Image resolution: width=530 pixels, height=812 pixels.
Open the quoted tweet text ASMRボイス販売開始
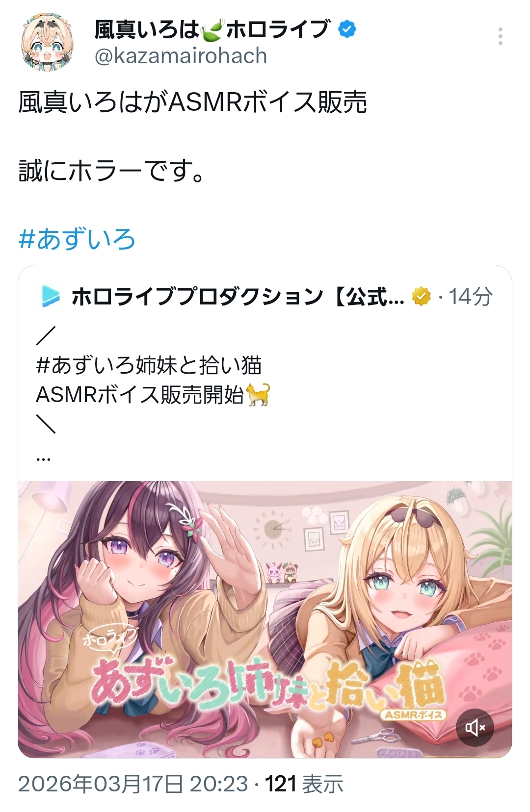[140, 395]
